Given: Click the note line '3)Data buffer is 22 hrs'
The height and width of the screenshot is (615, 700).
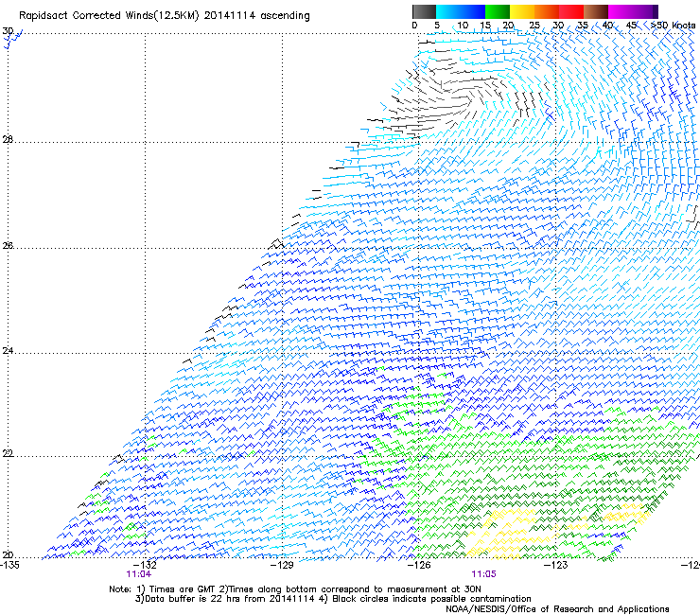Looking at the screenshot, I should (333, 599).
